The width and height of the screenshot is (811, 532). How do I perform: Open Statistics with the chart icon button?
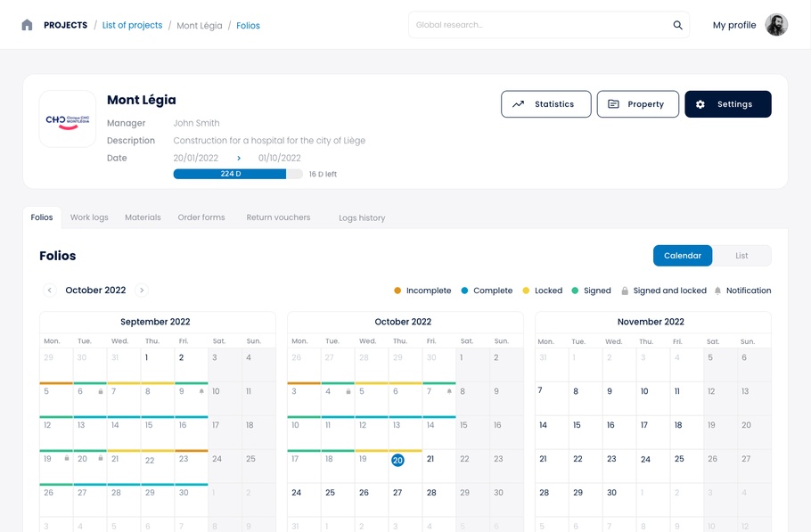pos(545,104)
